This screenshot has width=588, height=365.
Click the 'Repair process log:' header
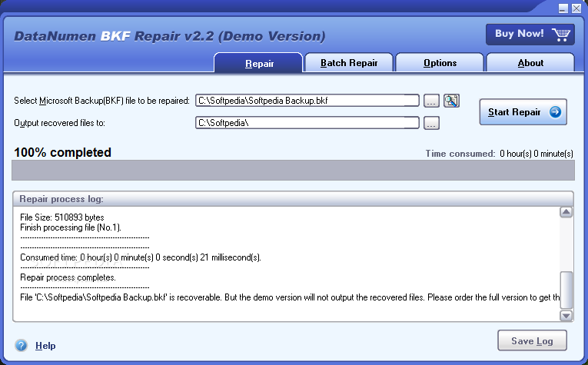point(61,199)
